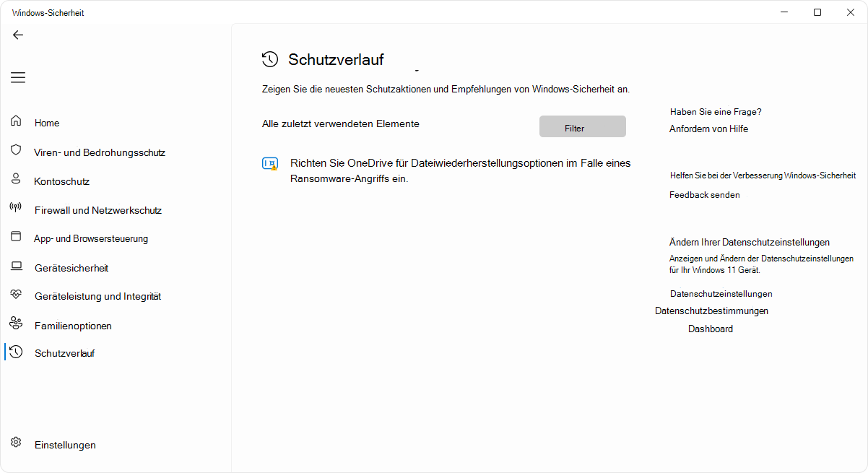Select Schutzverlauf label in sidebar
Viewport: 868px width, 473px height.
click(x=65, y=353)
